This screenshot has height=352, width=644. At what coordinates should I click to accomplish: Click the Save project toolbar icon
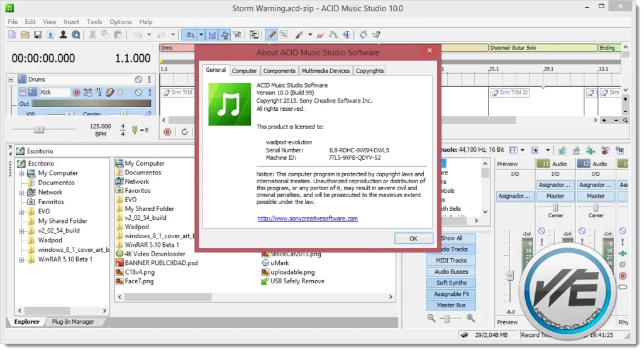tap(38, 35)
